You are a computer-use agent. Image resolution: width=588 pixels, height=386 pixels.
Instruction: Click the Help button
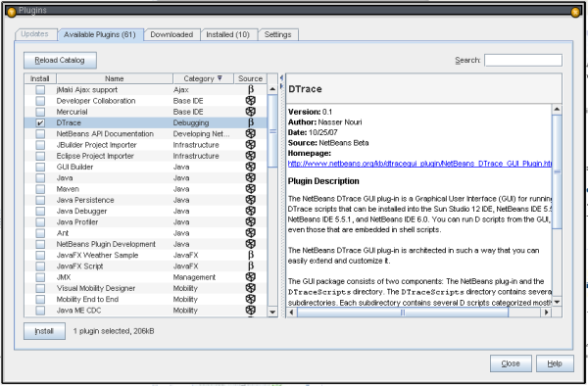pyautogui.click(x=555, y=363)
